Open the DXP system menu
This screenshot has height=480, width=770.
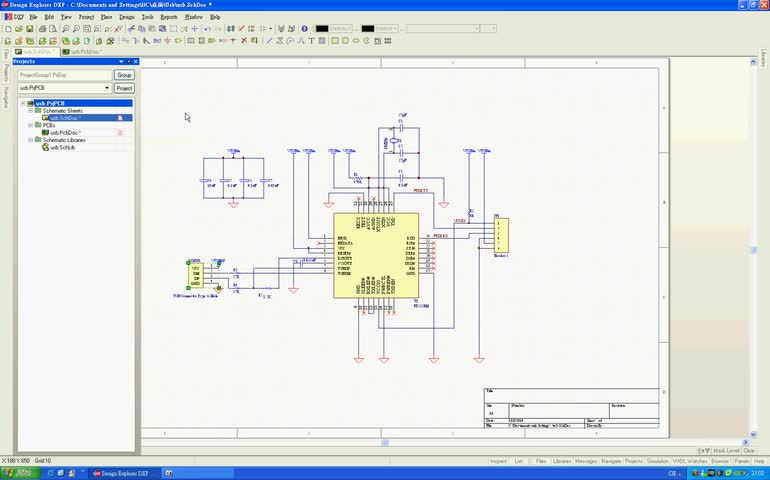pyautogui.click(x=14, y=17)
